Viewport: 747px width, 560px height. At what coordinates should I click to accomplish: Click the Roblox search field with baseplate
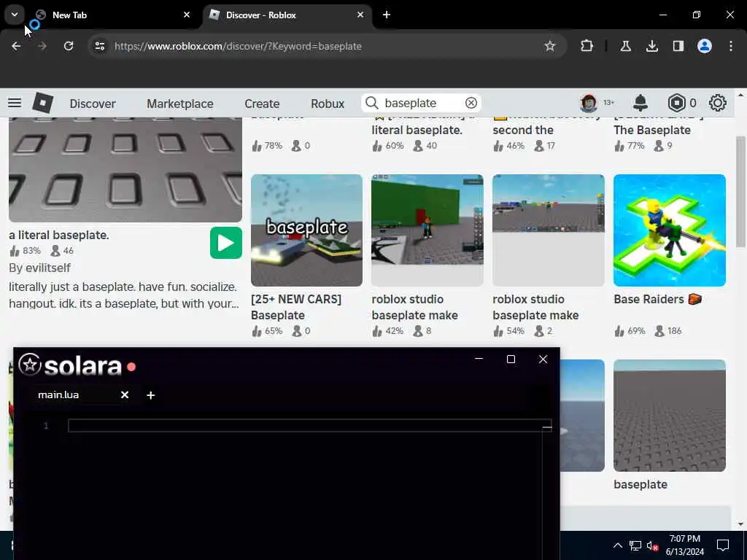click(x=421, y=103)
